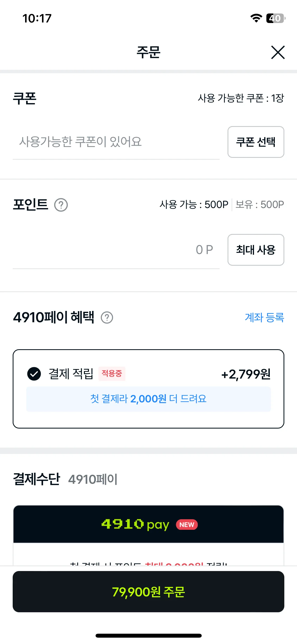
Task: Open the 계좌 등록 link
Action: point(264,318)
